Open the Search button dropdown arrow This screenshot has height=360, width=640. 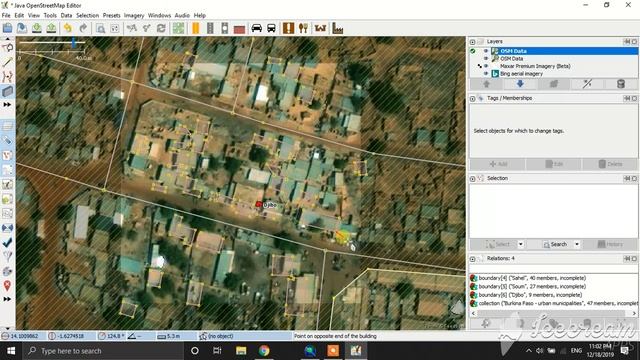click(x=577, y=244)
